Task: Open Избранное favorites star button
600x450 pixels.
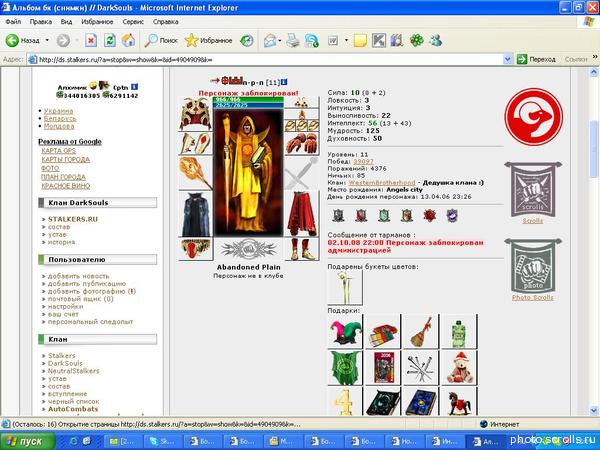Action: pyautogui.click(x=208, y=40)
